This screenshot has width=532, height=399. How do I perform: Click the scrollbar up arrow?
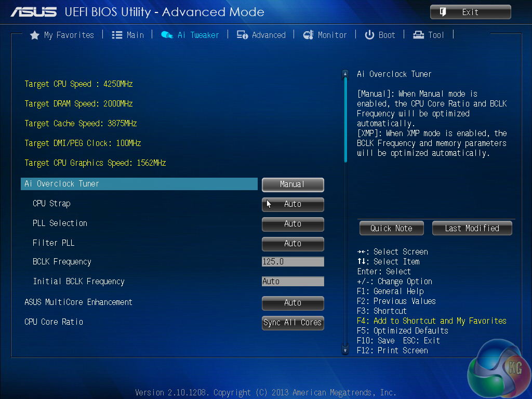click(x=345, y=74)
